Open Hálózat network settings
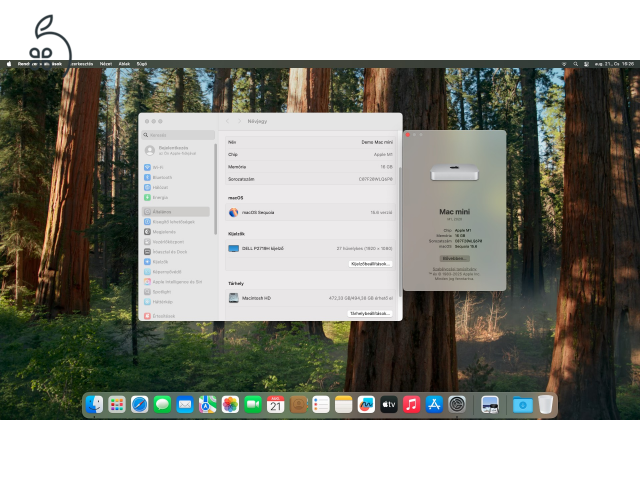The image size is (640, 480). (x=160, y=187)
